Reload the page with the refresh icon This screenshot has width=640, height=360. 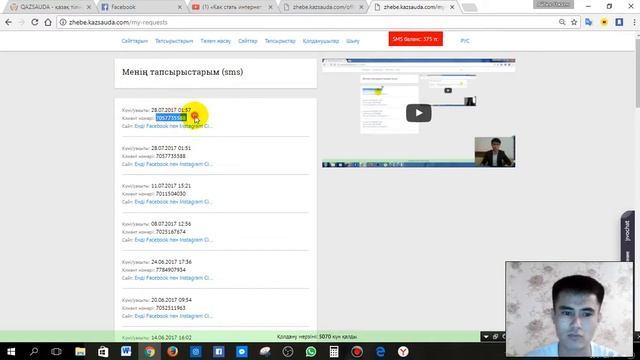(x=35, y=22)
